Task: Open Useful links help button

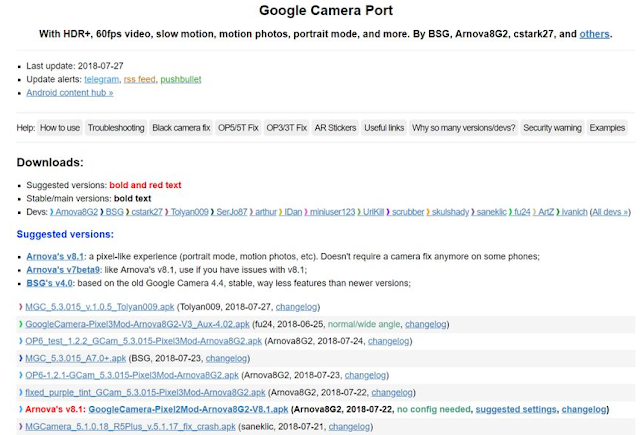Action: point(384,128)
